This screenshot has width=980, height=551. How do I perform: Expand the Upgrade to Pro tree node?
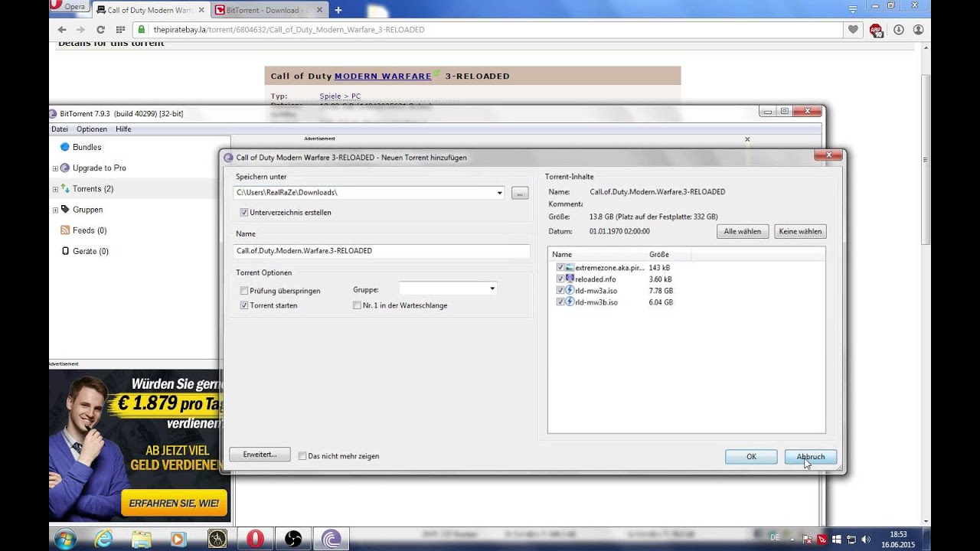click(55, 168)
